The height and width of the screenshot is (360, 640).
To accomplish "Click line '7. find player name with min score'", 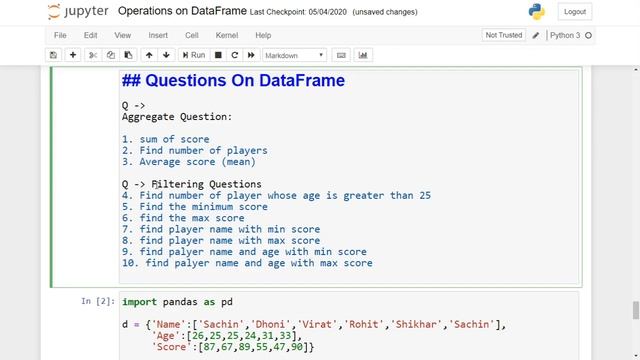I will (x=221, y=229).
